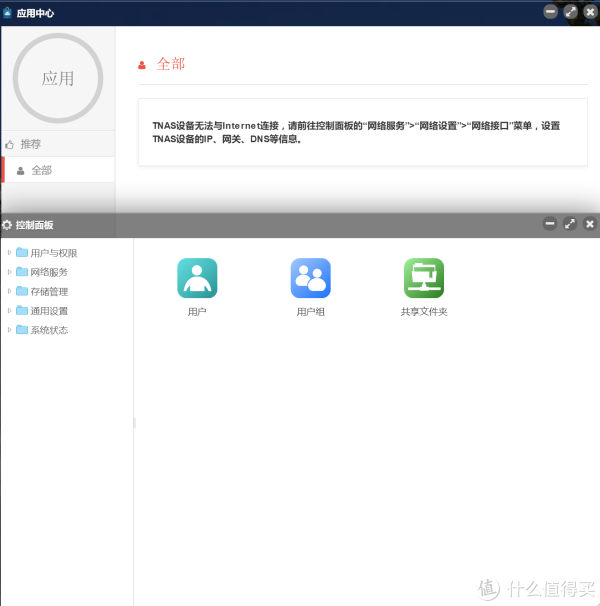This screenshot has width=600, height=606.
Task: Click the 应用中心 title bar app icon
Action: click(7, 13)
